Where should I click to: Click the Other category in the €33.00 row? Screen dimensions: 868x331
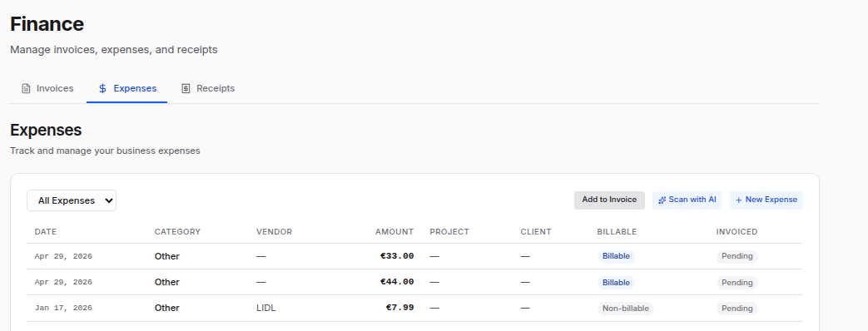pos(166,256)
